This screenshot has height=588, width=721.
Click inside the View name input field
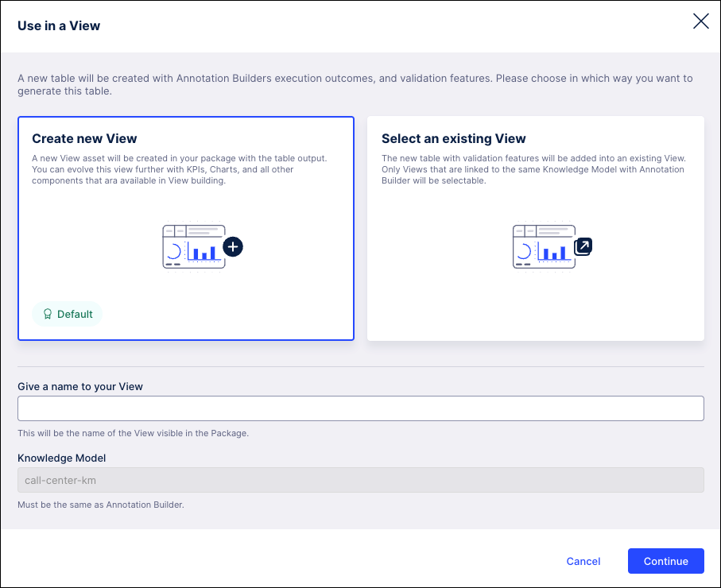point(360,408)
